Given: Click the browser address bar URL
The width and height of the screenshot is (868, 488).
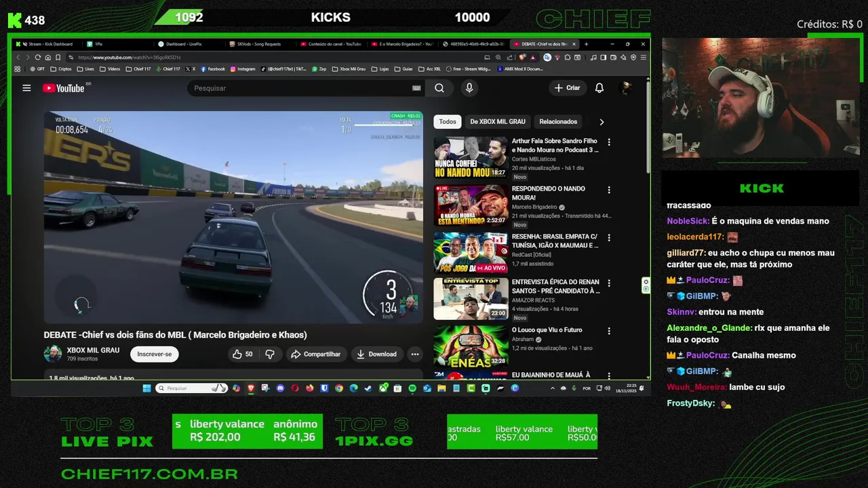Looking at the screenshot, I should click(129, 58).
